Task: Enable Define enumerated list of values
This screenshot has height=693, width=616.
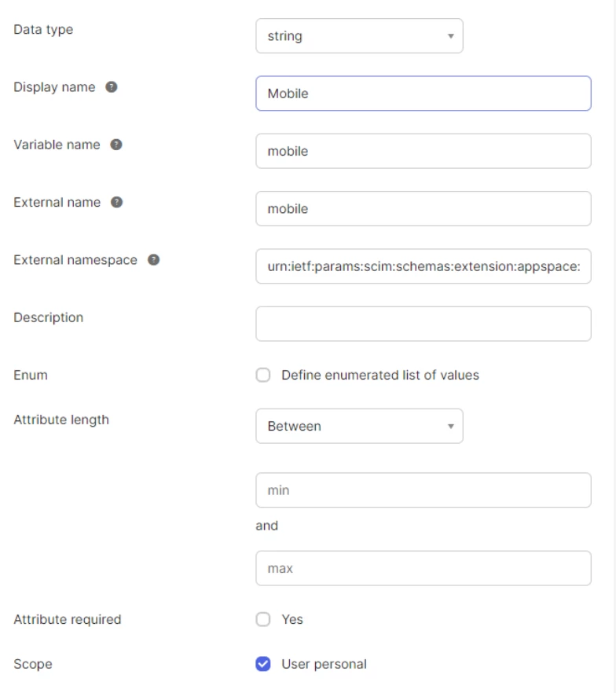Action: 263,376
